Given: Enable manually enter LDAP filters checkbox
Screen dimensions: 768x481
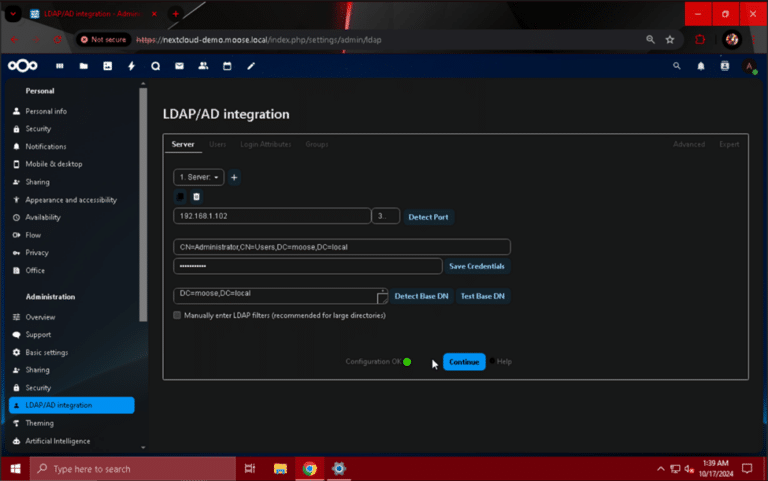Looking at the screenshot, I should [x=177, y=315].
